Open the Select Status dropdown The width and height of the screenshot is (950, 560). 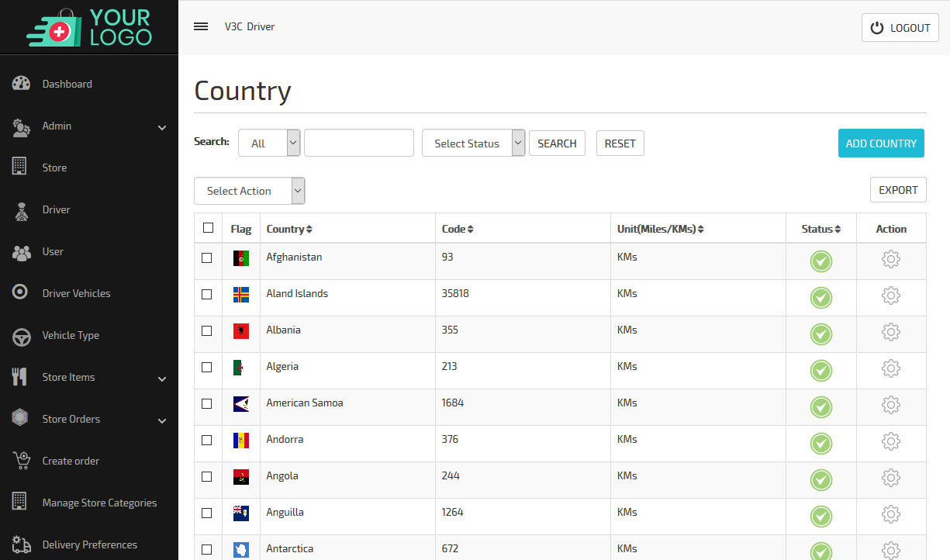(474, 143)
